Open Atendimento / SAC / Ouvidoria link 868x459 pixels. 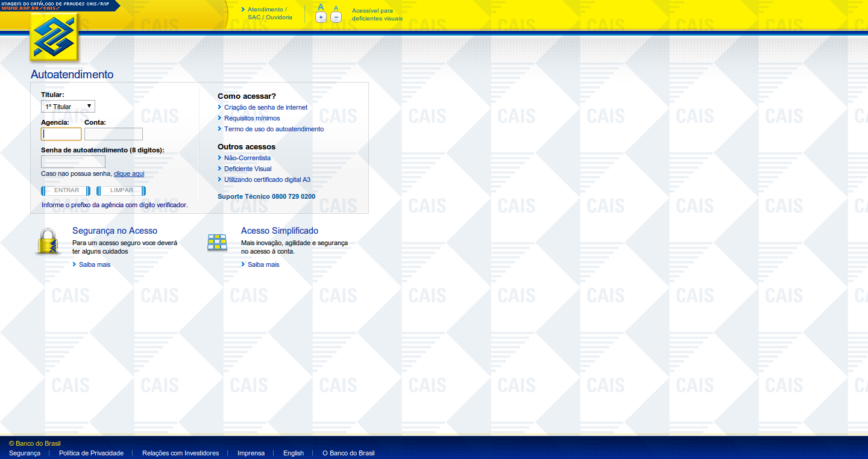coord(269,13)
